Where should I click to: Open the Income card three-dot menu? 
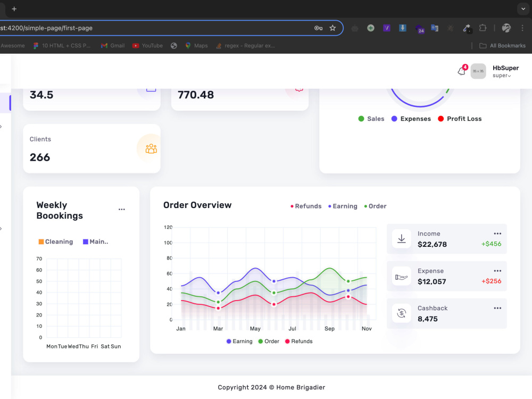[x=497, y=234]
